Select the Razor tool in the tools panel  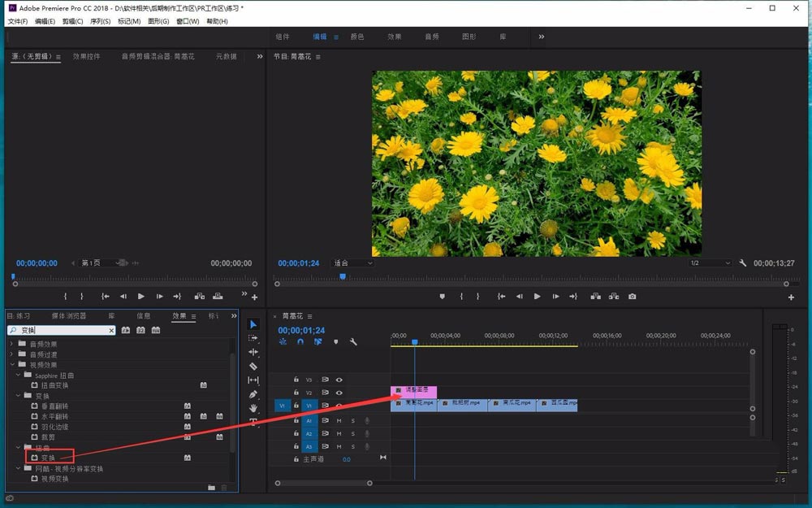pyautogui.click(x=253, y=366)
